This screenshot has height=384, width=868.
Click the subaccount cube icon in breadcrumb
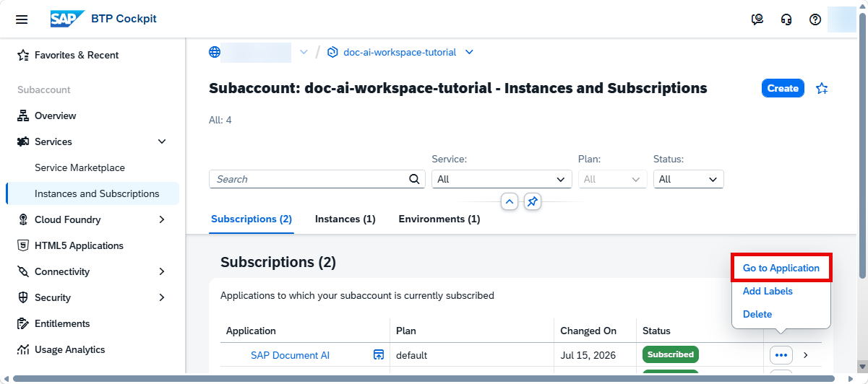[x=332, y=52]
